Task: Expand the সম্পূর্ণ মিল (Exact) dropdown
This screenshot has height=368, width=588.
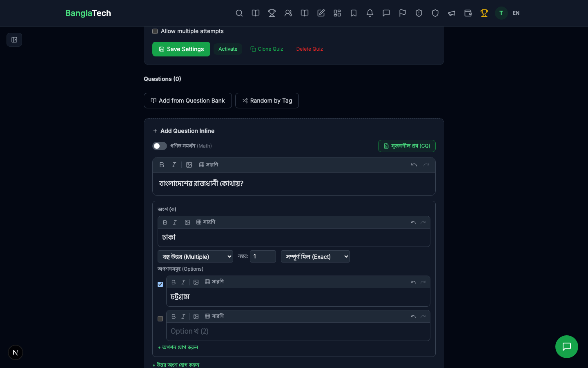Action: [315, 256]
